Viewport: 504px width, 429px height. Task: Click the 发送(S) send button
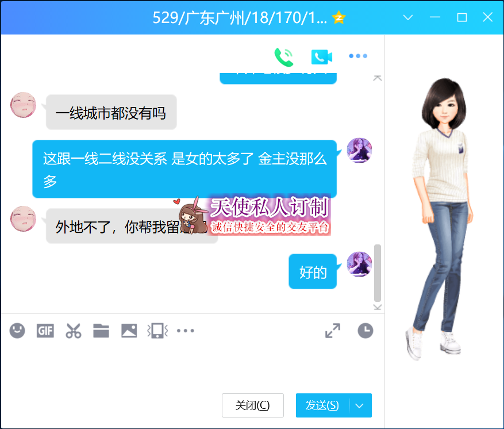point(322,405)
